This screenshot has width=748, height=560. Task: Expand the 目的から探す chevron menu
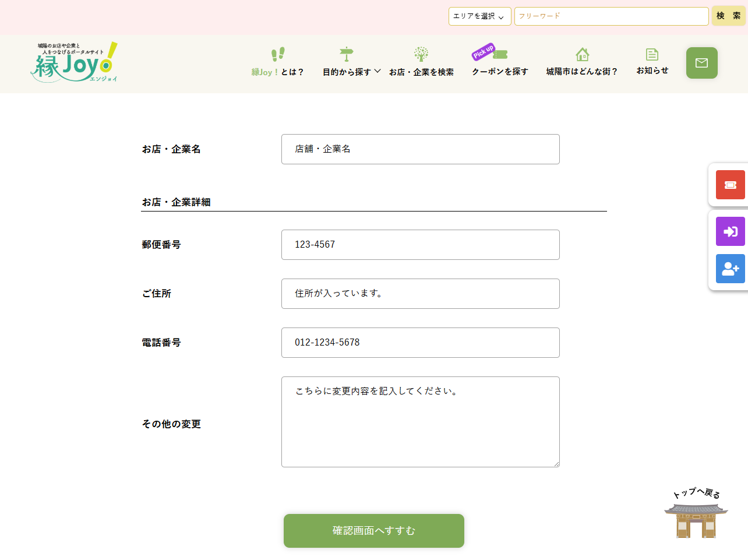(377, 71)
